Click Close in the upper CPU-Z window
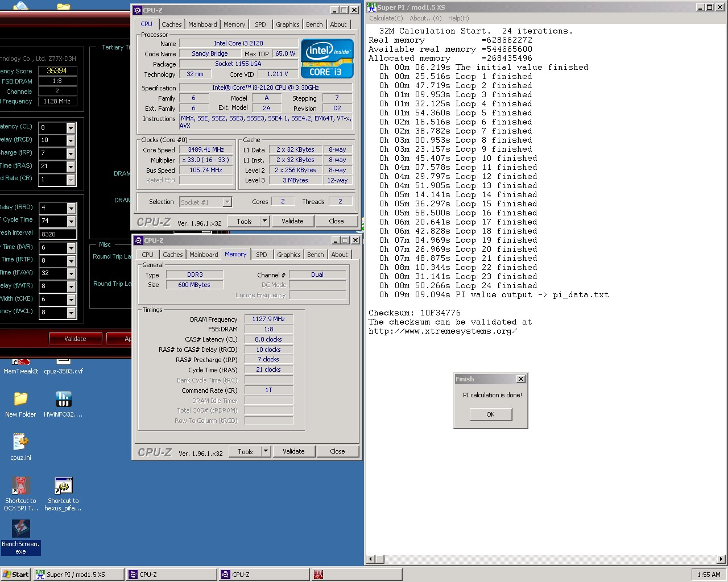Viewport: 728px width, 582px height. (337, 221)
